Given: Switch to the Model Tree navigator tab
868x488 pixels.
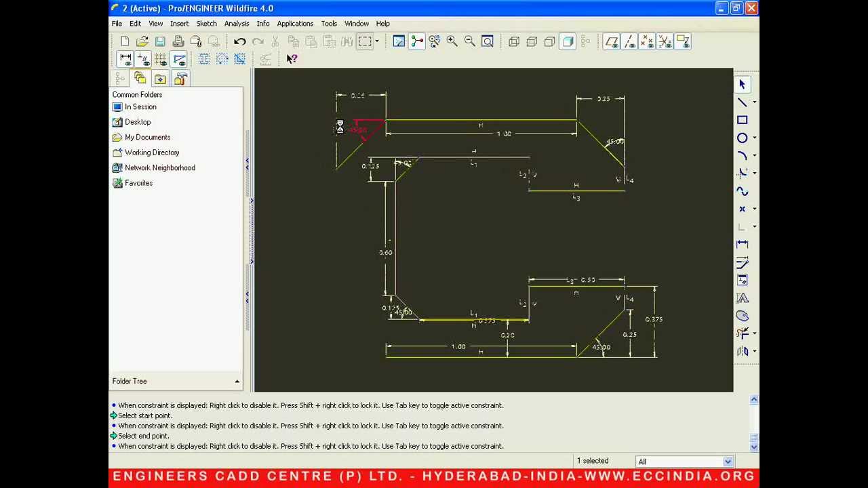Looking at the screenshot, I should click(x=120, y=79).
